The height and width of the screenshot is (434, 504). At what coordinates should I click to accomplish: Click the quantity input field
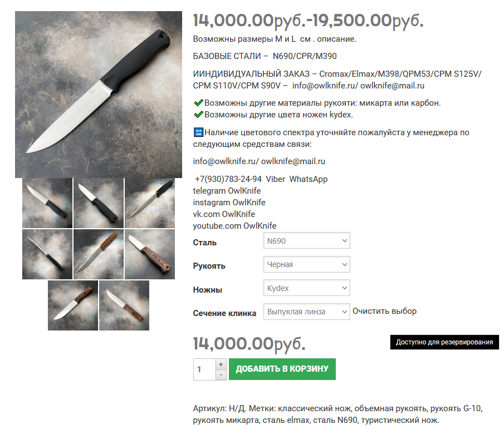coord(204,369)
